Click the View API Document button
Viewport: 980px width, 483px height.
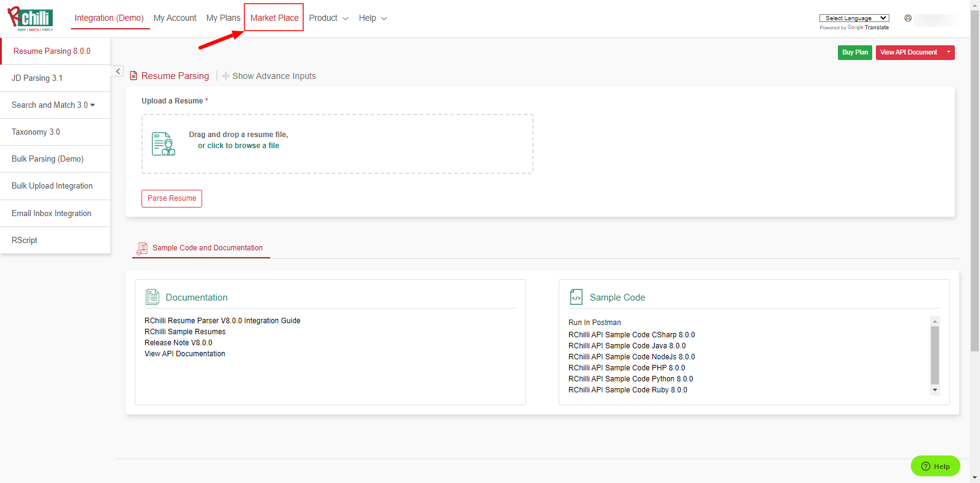(908, 52)
